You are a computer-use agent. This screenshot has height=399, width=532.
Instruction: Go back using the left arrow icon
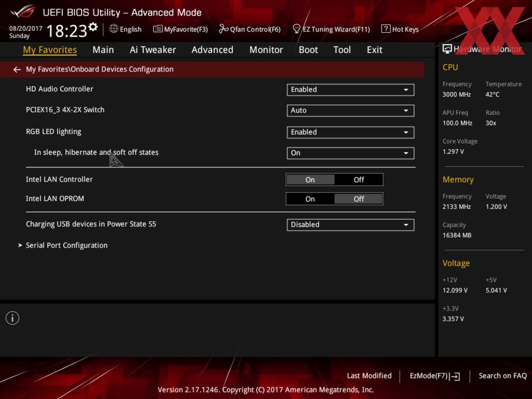17,69
